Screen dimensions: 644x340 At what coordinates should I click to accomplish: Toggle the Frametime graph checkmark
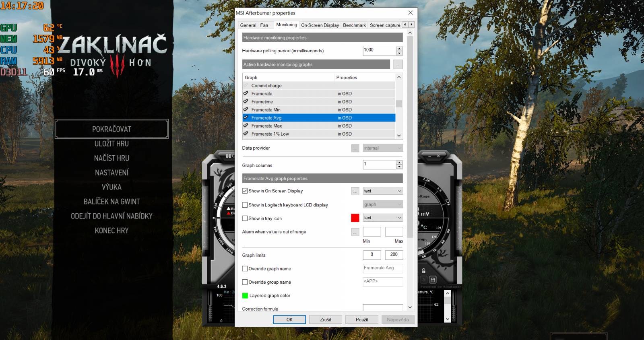click(x=246, y=101)
